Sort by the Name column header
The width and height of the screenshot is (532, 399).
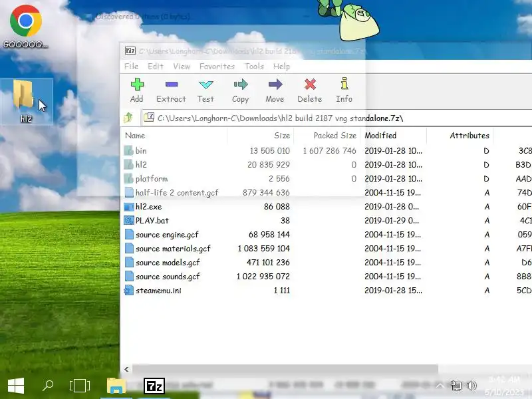pyautogui.click(x=174, y=136)
